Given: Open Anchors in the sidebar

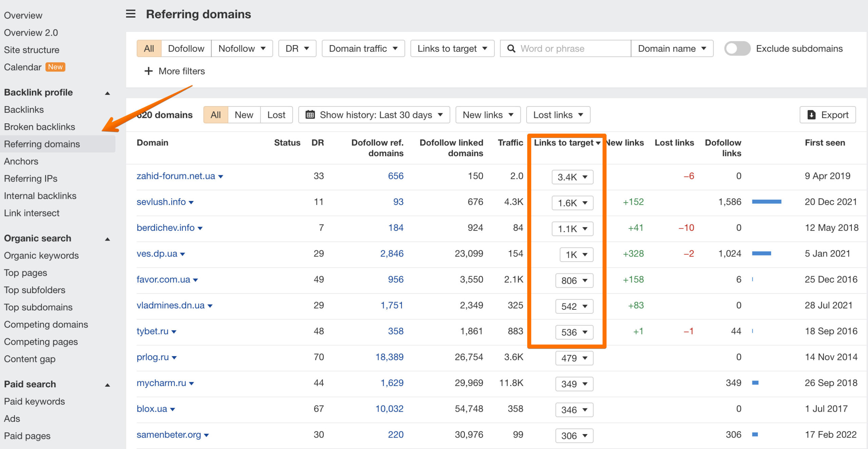Looking at the screenshot, I should (21, 161).
